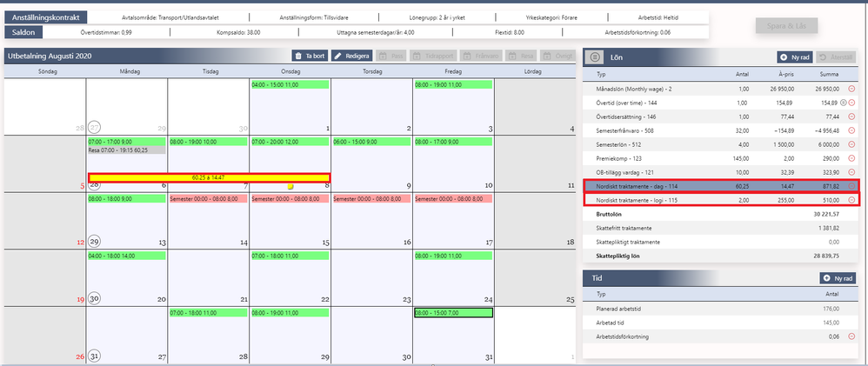The height and width of the screenshot is (366, 868).
Task: Select shift 07:00 - 18:00 11,00 on day 28
Action: [x=208, y=313]
